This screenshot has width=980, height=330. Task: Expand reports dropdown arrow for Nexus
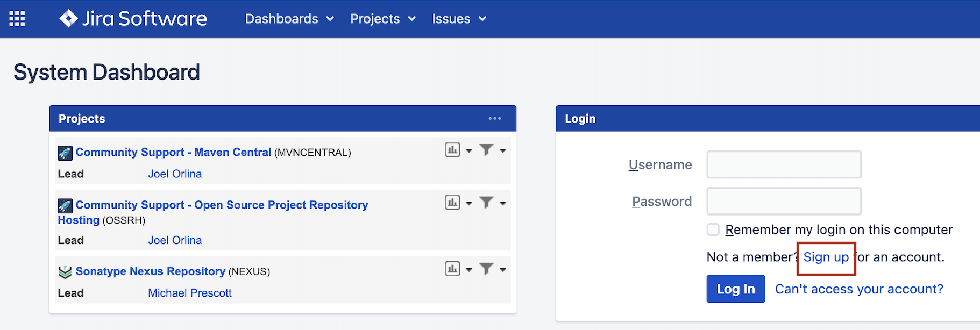pyautogui.click(x=469, y=270)
